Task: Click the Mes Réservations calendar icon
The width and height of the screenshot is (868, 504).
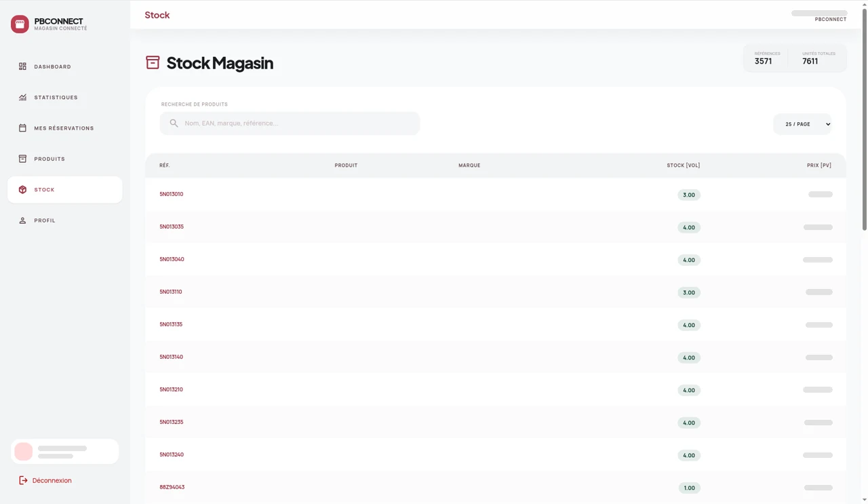Action: 22,128
